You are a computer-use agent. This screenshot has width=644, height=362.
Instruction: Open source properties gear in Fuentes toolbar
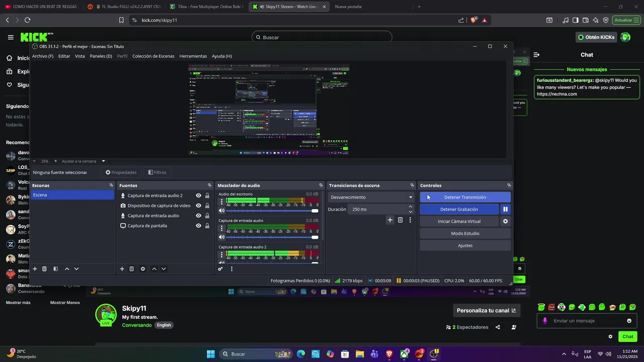(x=143, y=269)
